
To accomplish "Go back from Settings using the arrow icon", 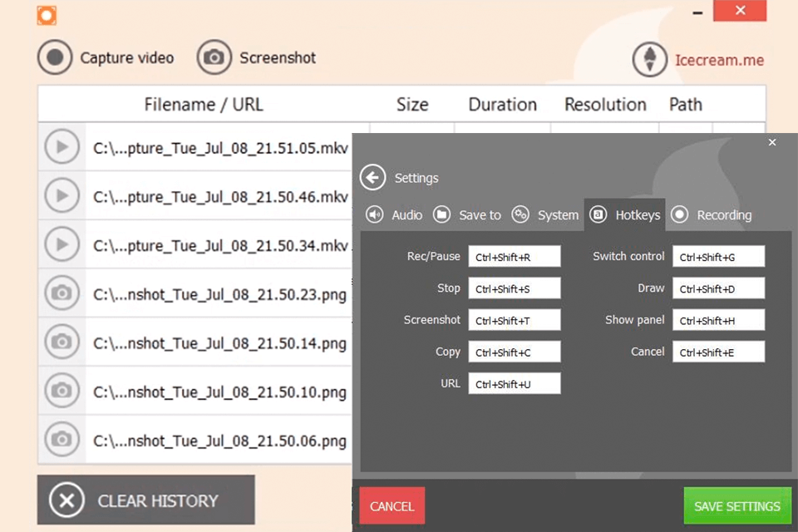I will click(373, 177).
